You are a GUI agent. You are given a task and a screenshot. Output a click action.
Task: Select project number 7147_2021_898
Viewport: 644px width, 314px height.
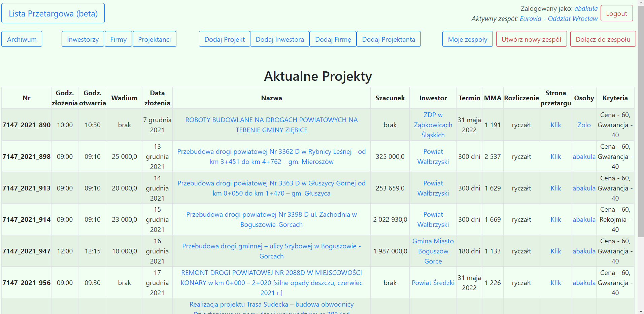[x=26, y=156]
